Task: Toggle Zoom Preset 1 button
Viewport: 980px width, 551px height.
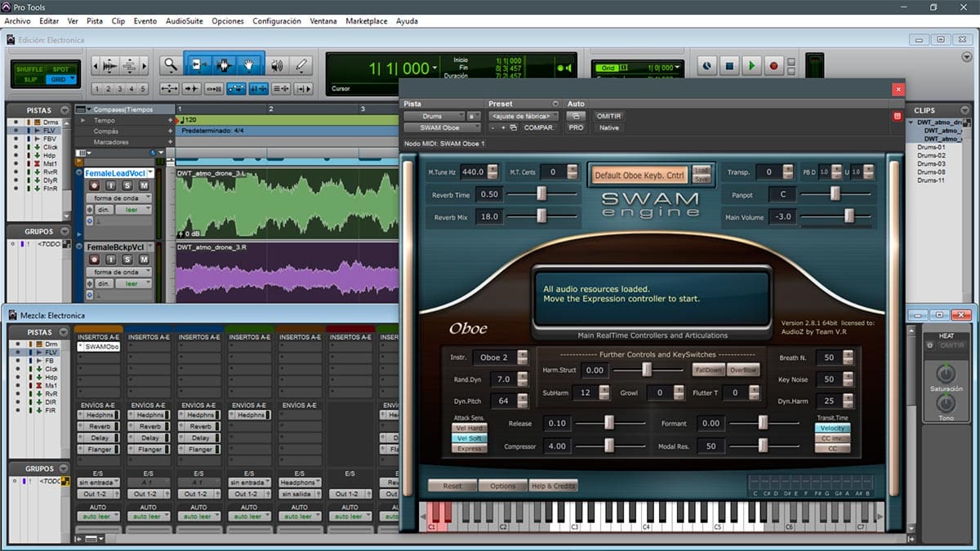Action: point(97,89)
